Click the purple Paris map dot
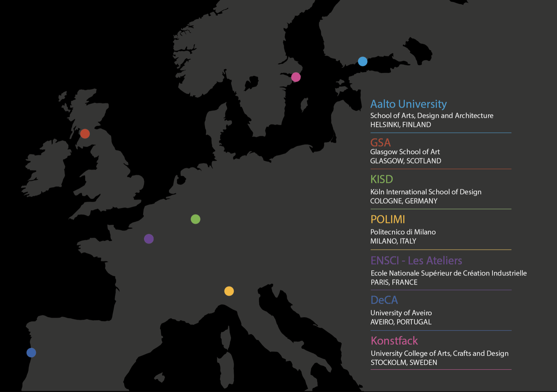The height and width of the screenshot is (392, 557). click(149, 239)
